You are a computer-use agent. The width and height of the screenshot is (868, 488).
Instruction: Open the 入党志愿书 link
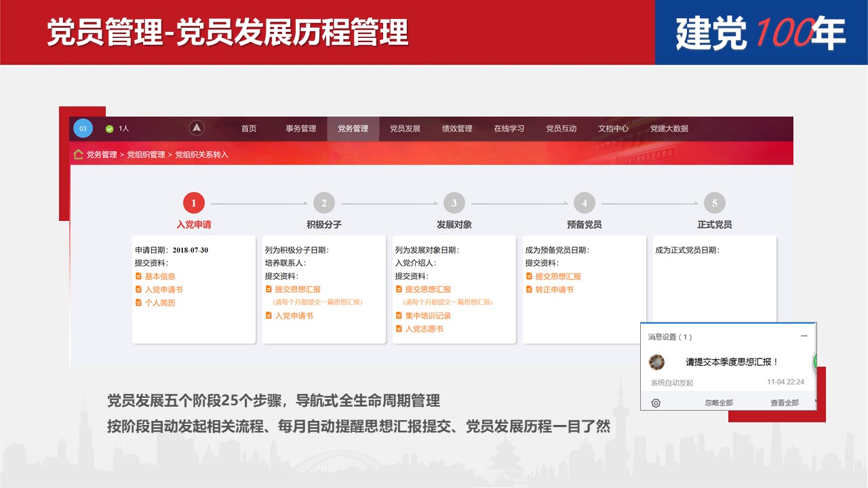(424, 329)
